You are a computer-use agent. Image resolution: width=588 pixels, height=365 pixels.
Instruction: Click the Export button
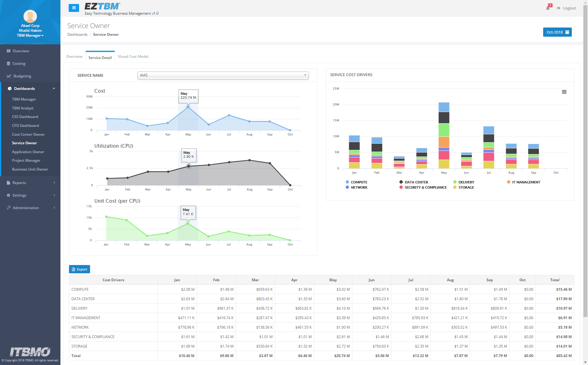pyautogui.click(x=79, y=269)
